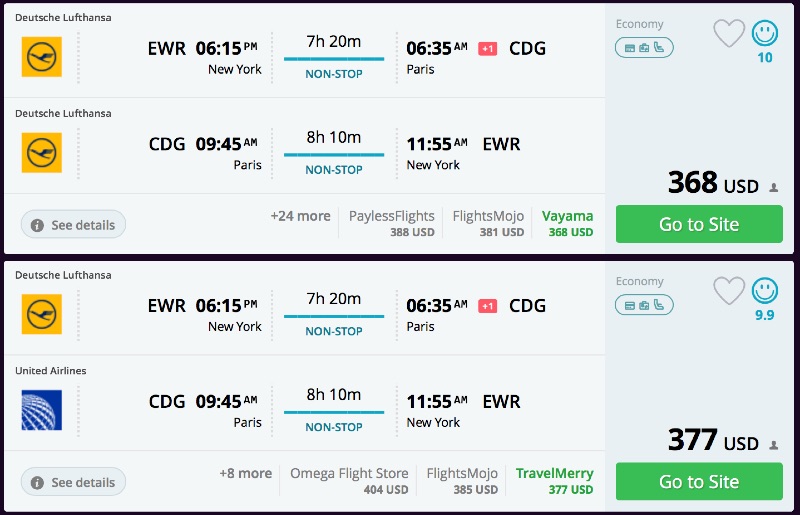Click Economy amenities icons on first flight
This screenshot has width=800, height=515.
point(644,47)
